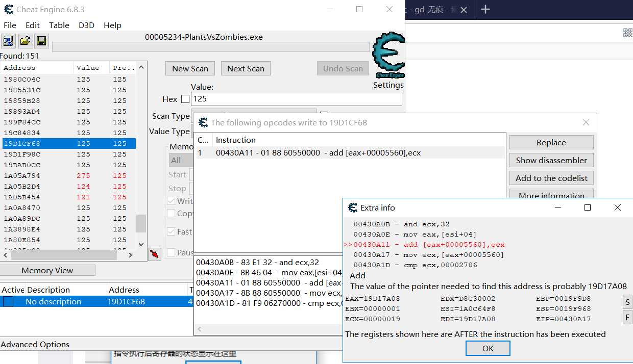The image size is (633, 364).
Task: Click the EAX=19D17A08 register value
Action: click(372, 299)
